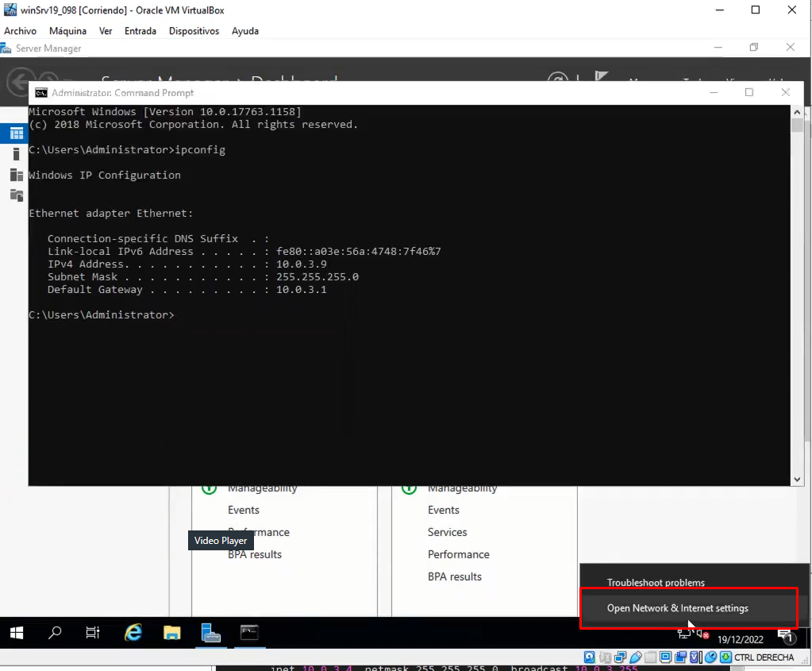
Task: Open BPA results link in left tile
Action: (x=255, y=555)
